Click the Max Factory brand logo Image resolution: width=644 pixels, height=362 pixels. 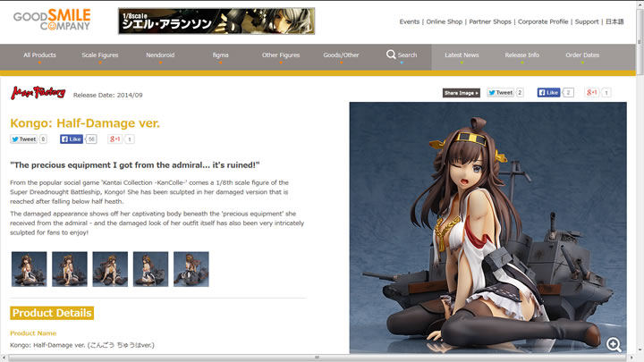pos(38,93)
